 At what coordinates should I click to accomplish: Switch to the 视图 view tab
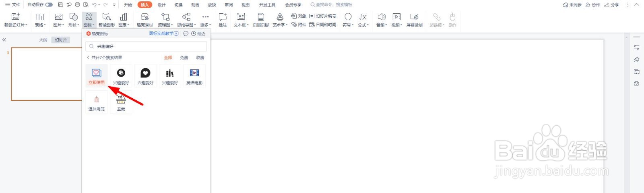click(245, 5)
